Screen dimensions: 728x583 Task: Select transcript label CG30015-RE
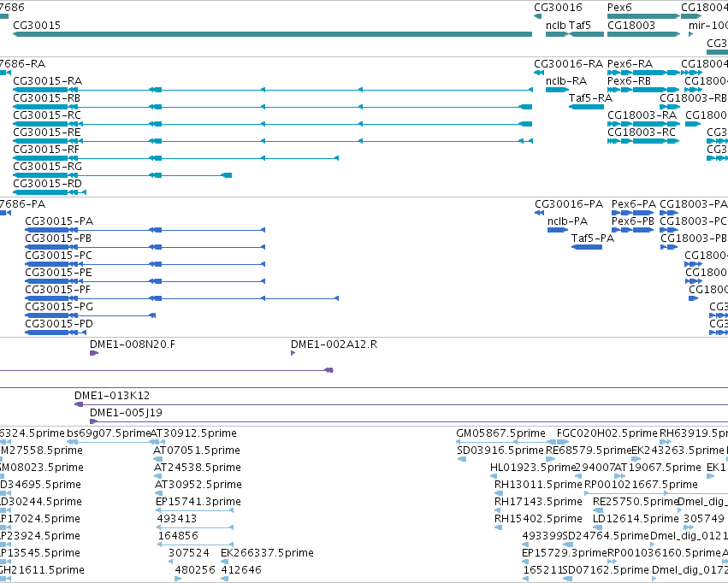(x=47, y=132)
